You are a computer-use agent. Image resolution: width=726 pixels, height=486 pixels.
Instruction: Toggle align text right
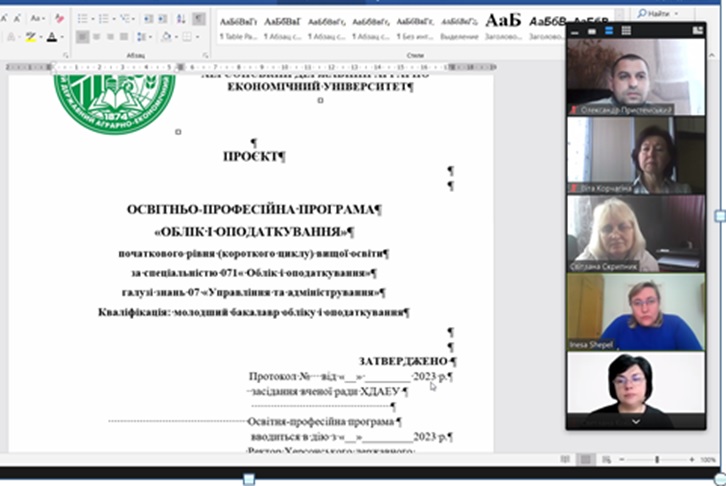[x=110, y=37]
